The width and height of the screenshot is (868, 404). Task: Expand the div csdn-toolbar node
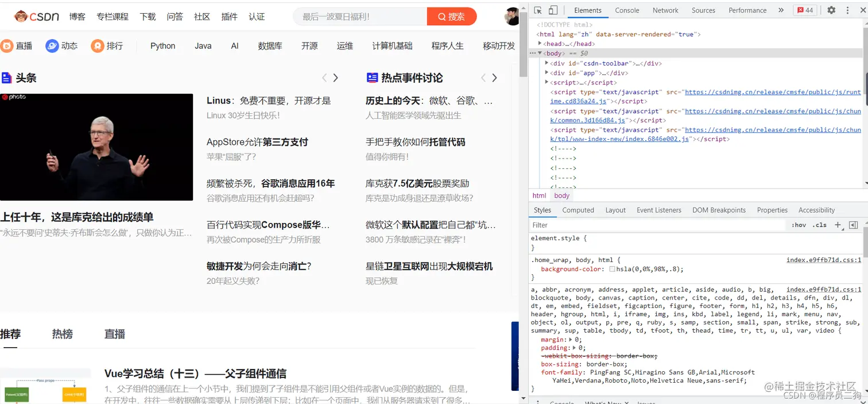(547, 63)
